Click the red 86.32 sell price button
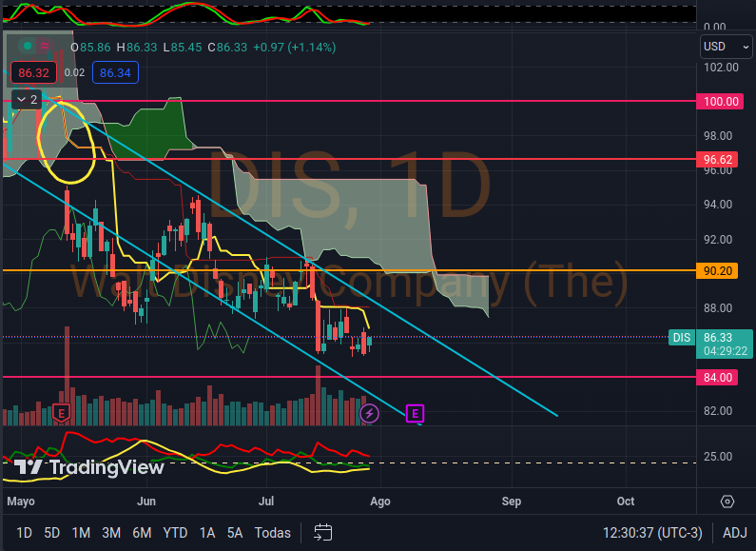The width and height of the screenshot is (756, 551). (x=31, y=71)
